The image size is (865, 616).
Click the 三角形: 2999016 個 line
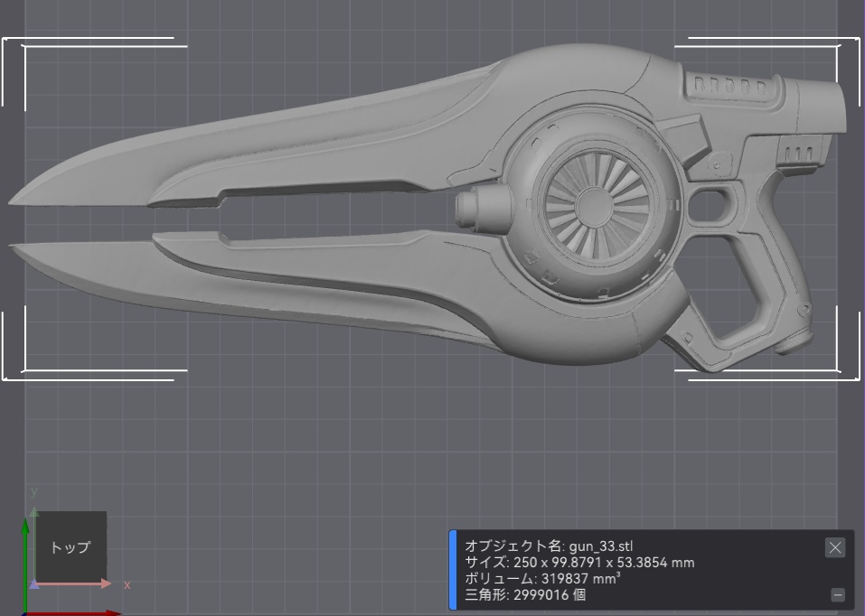point(525,595)
